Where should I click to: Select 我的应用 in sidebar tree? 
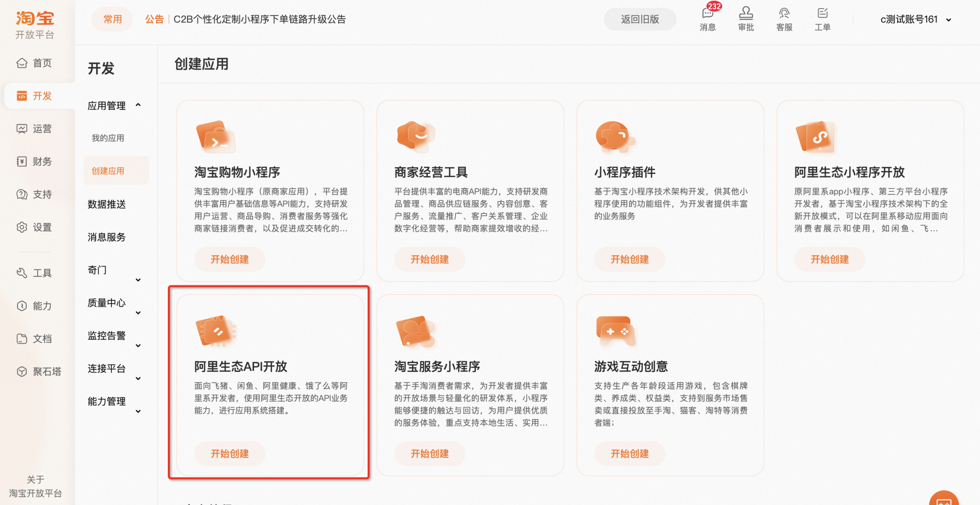click(108, 138)
